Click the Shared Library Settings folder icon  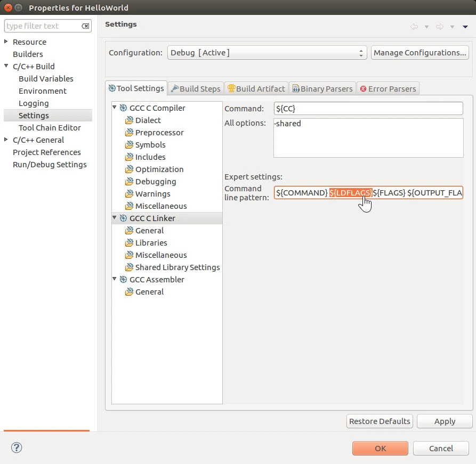pos(129,267)
